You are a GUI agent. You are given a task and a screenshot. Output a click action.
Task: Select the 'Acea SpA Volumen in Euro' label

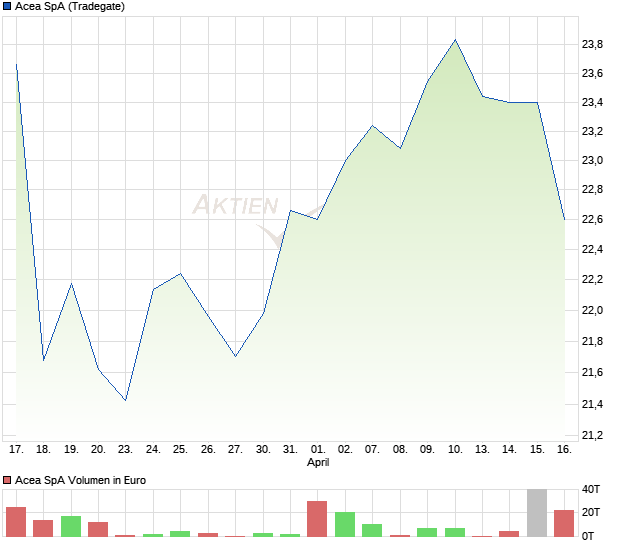(80, 480)
